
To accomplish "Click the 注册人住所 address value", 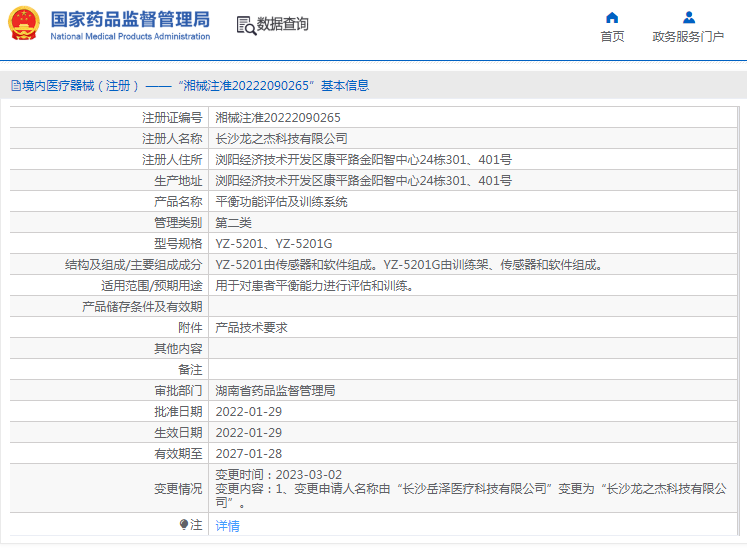I will point(363,160).
